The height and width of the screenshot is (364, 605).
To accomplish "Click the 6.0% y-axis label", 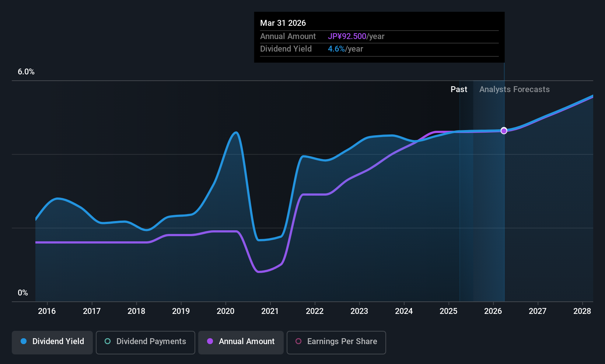I will tap(26, 72).
